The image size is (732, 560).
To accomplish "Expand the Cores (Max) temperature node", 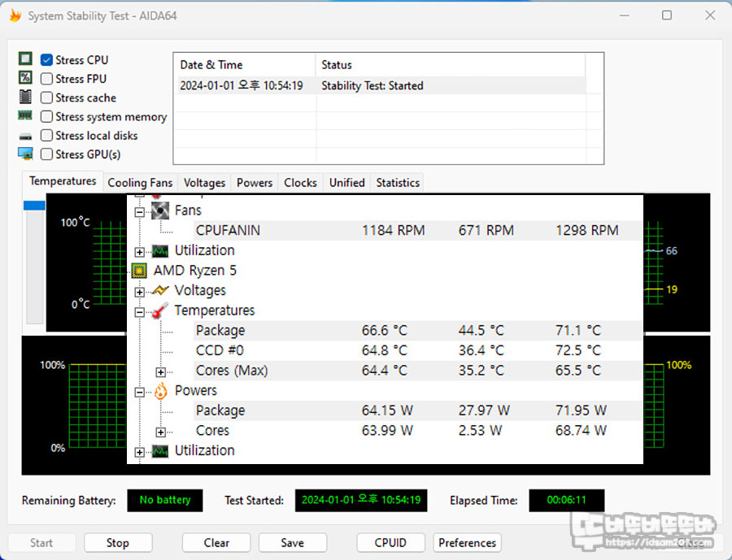I will pos(160,372).
